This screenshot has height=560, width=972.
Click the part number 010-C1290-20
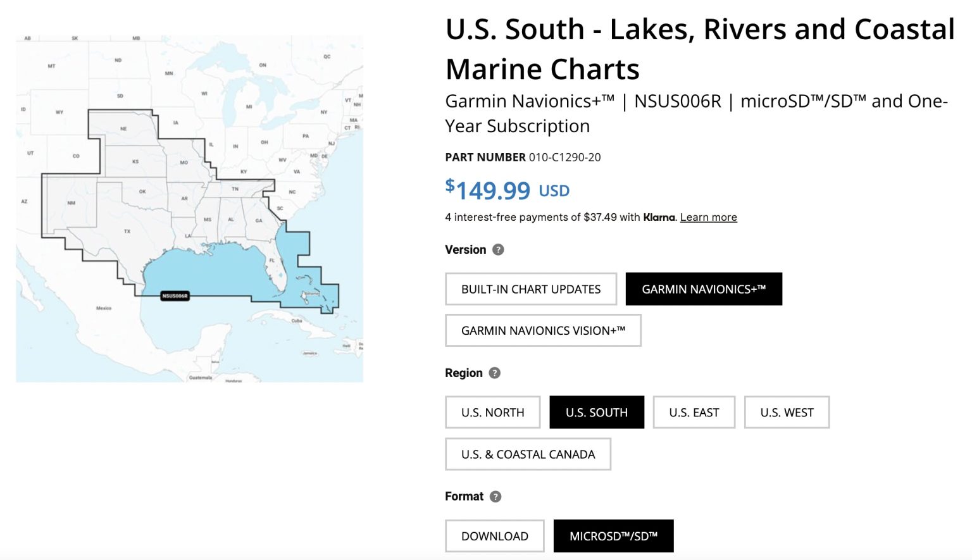tap(566, 157)
